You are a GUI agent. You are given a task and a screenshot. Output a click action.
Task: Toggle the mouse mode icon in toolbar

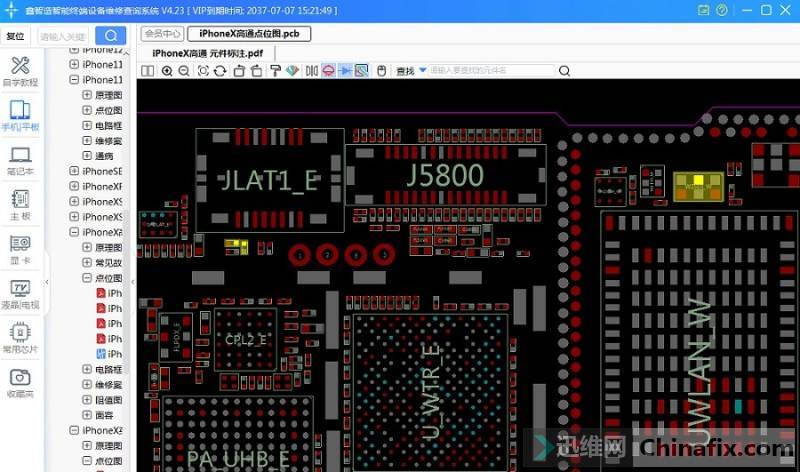coord(381,71)
